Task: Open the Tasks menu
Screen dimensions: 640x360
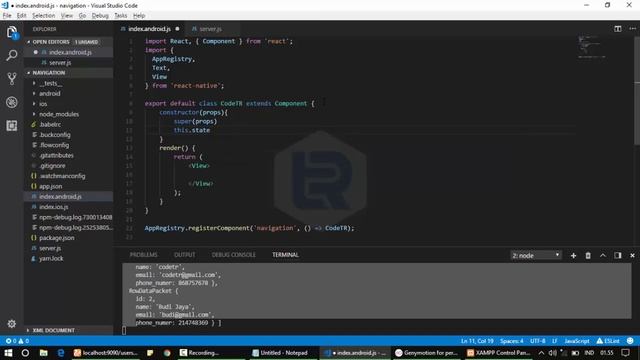Action: (120, 16)
